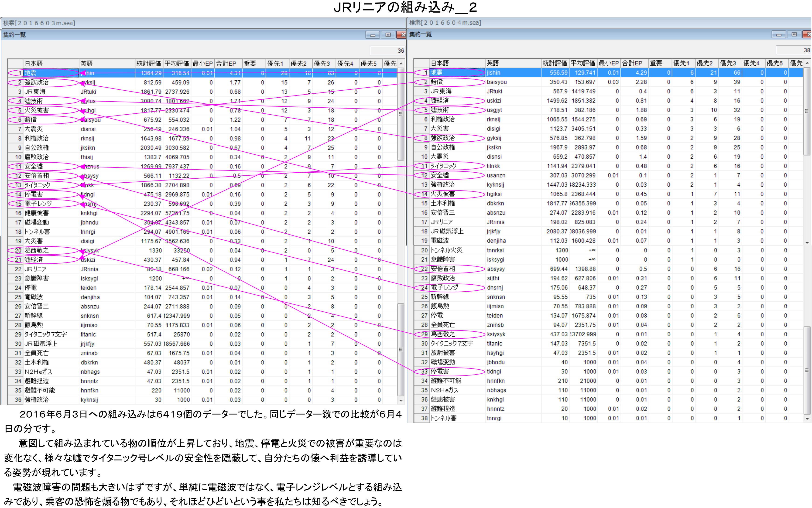
Task: Select row 3 JR東海 in left table
Action: [35, 92]
